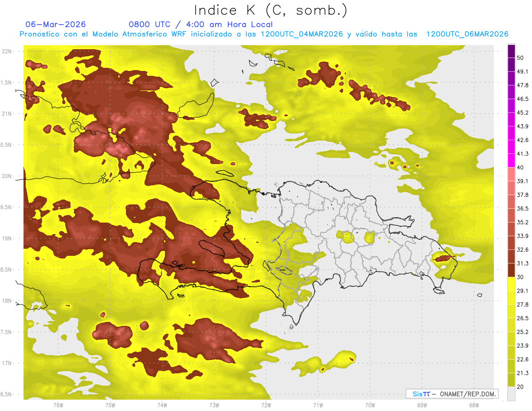
Task: Click the "Indice K (C, somb.)" title
Action: click(270, 10)
